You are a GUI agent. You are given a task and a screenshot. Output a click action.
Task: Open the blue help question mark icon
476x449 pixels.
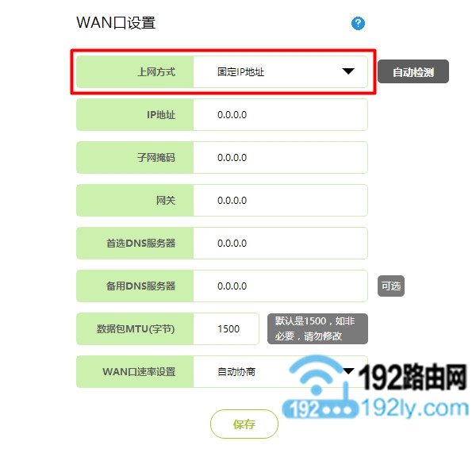click(358, 23)
